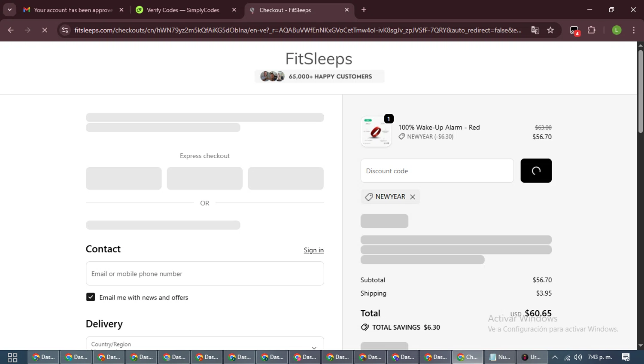Open the notification center icon

coord(626,357)
